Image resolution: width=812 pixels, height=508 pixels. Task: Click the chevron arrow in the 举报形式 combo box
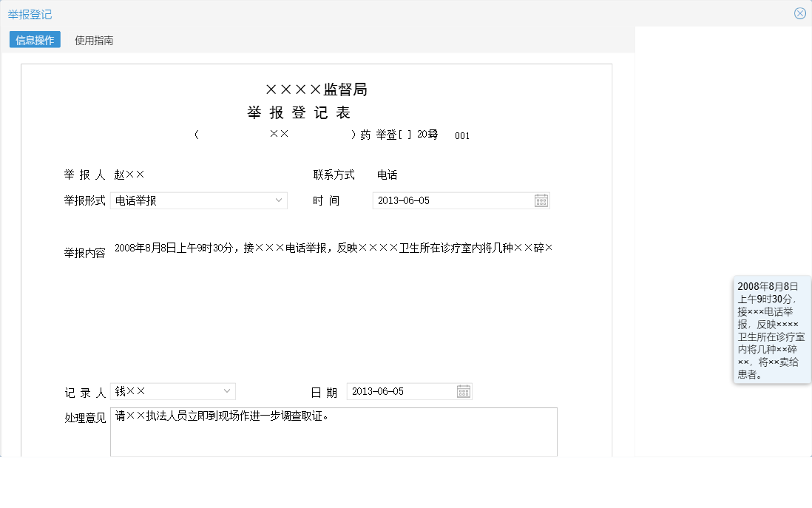coord(279,200)
